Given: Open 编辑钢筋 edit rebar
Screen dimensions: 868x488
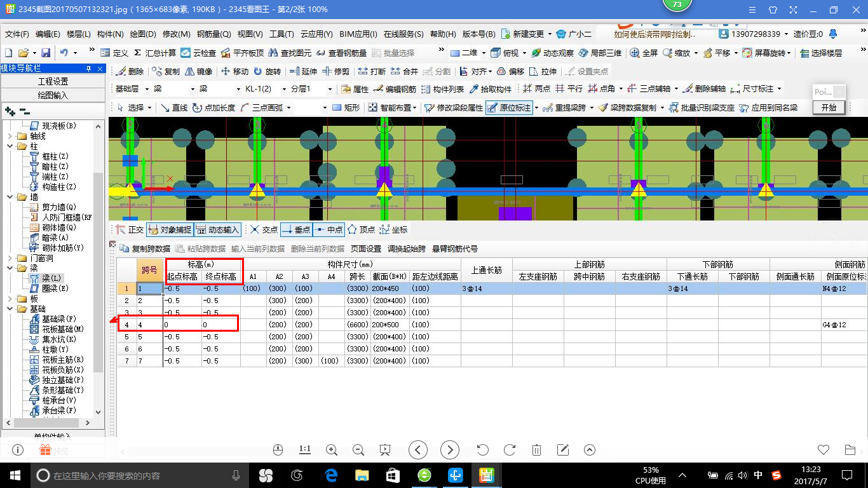Looking at the screenshot, I should [x=395, y=89].
